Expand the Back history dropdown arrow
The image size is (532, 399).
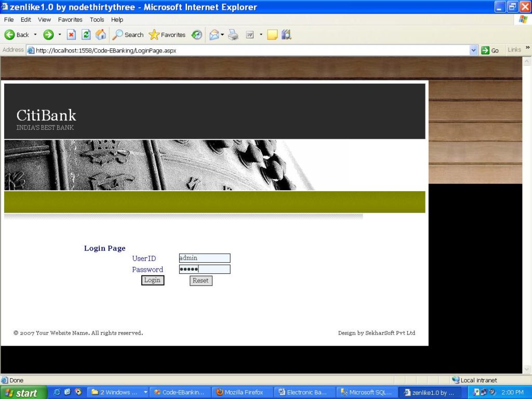pos(35,35)
